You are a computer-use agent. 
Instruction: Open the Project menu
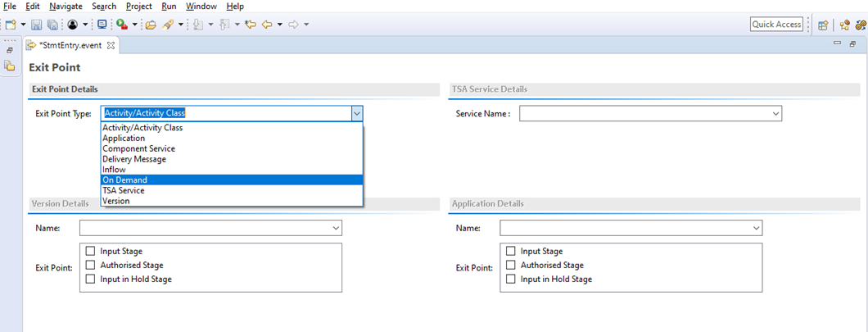pyautogui.click(x=139, y=7)
